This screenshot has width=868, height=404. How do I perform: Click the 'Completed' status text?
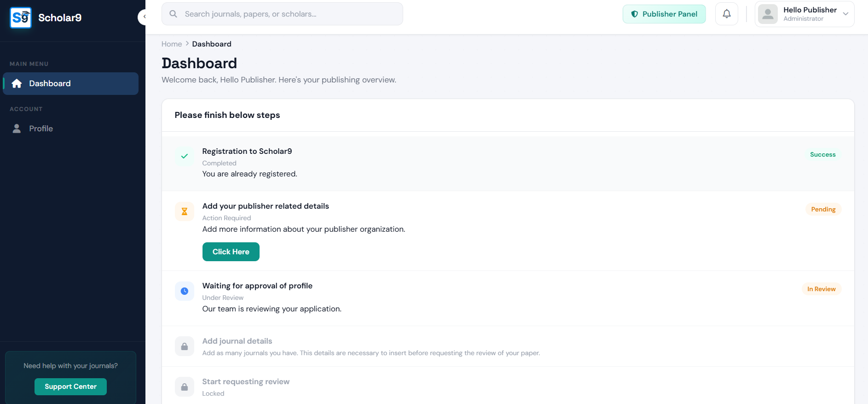[x=219, y=163]
